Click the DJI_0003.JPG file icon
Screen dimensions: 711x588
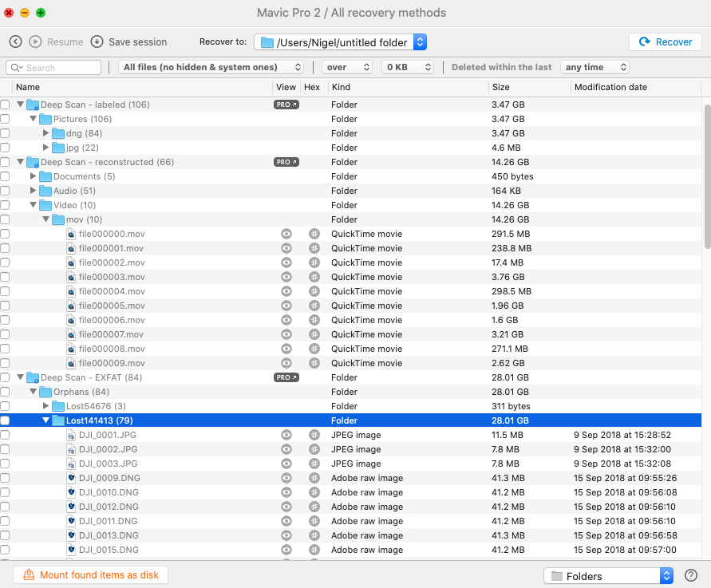pos(71,464)
